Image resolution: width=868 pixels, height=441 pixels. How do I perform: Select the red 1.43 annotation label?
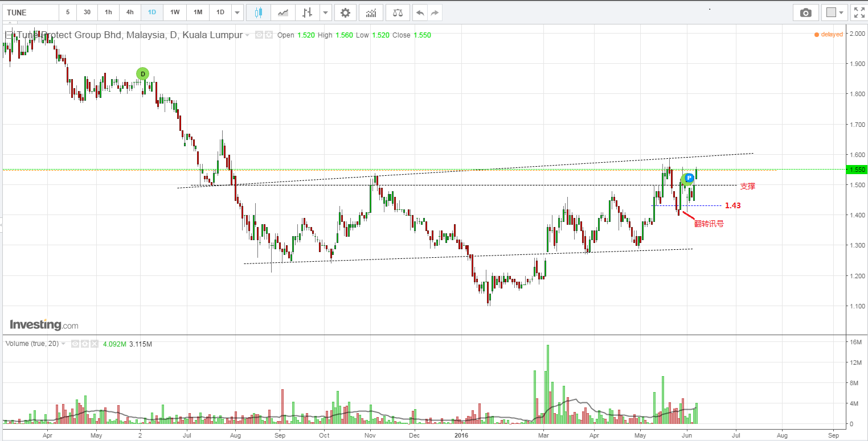732,205
